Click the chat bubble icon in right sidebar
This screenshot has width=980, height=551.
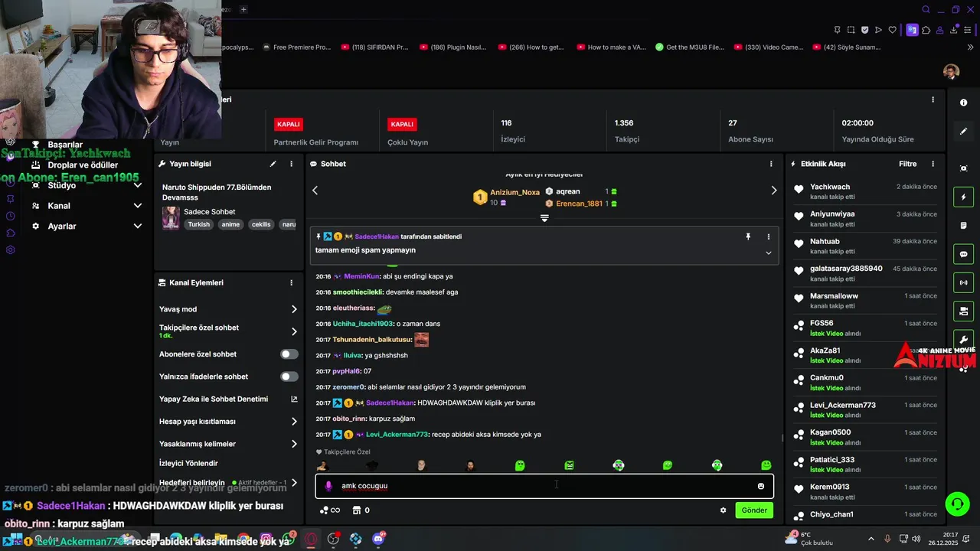(x=963, y=254)
